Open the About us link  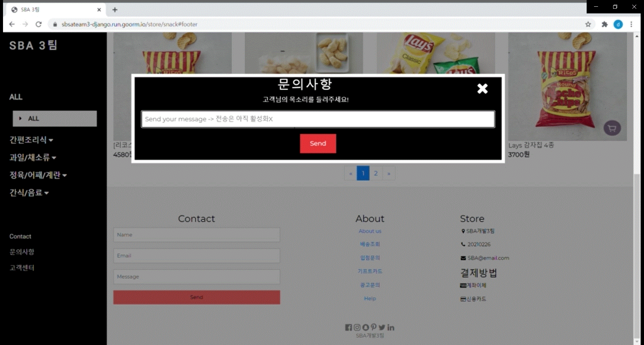370,231
